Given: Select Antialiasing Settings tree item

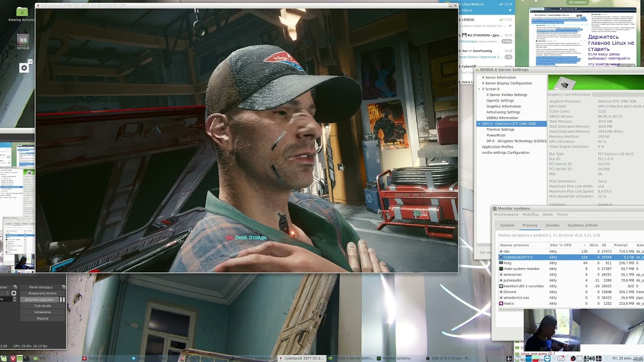Looking at the screenshot, I should click(503, 112).
